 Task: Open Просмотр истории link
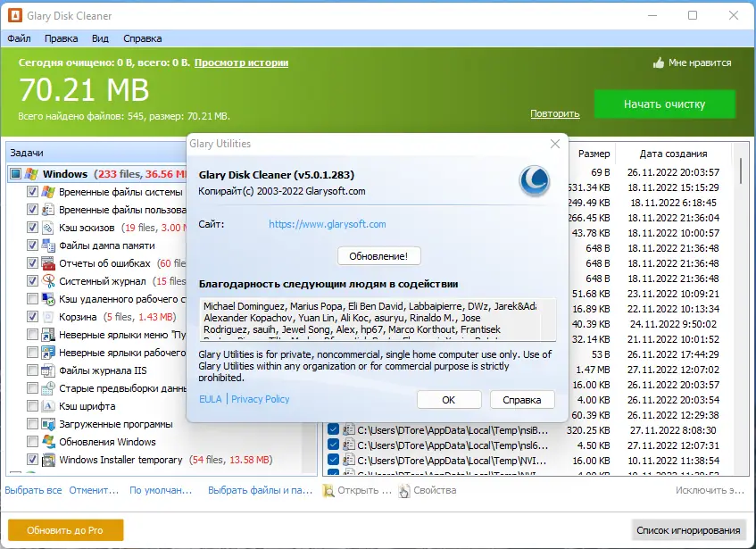point(242,62)
